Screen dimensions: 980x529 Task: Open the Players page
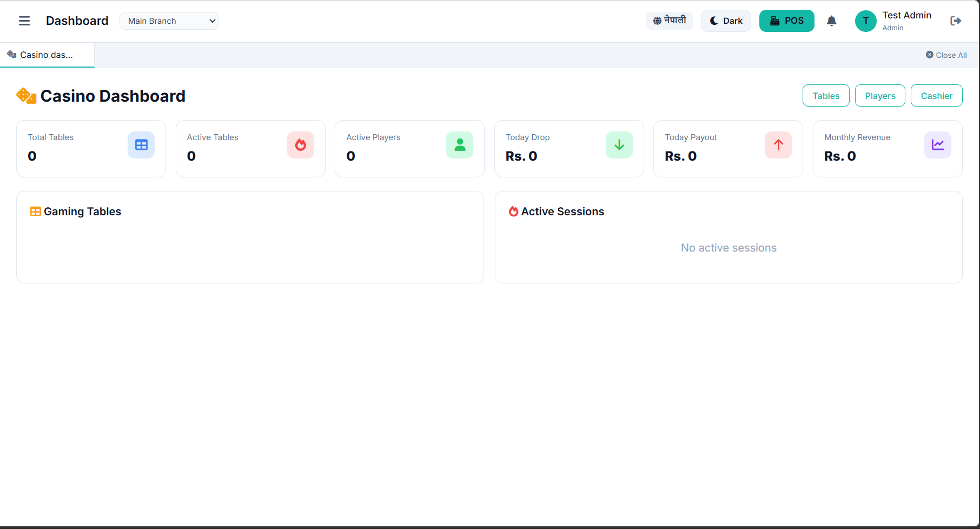click(880, 96)
